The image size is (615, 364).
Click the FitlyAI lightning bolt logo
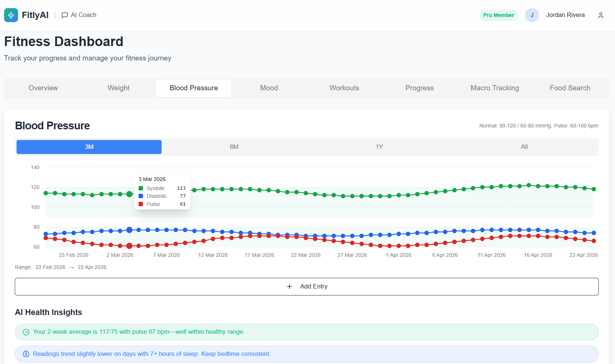pos(11,15)
